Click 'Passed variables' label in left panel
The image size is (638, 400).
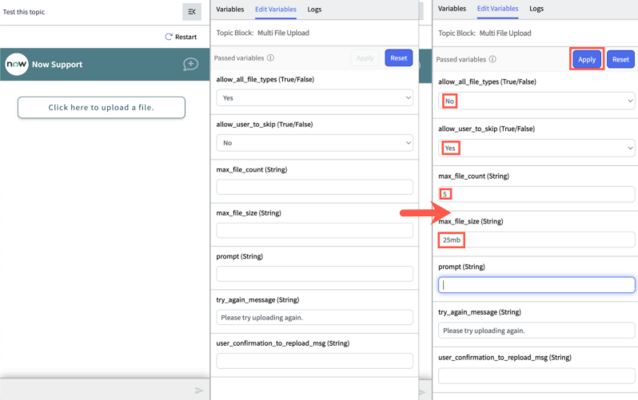pyautogui.click(x=239, y=58)
